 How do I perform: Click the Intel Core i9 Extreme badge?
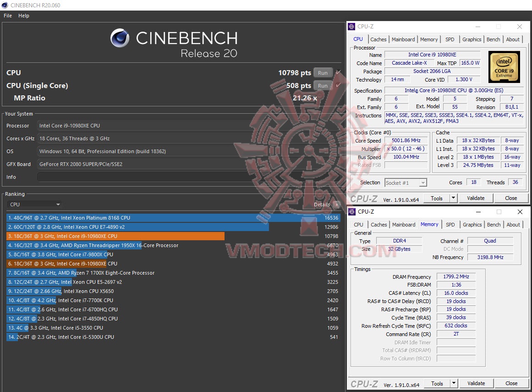click(504, 67)
